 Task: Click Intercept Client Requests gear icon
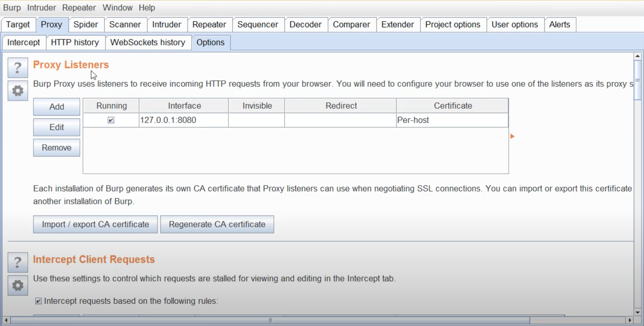tap(17, 285)
